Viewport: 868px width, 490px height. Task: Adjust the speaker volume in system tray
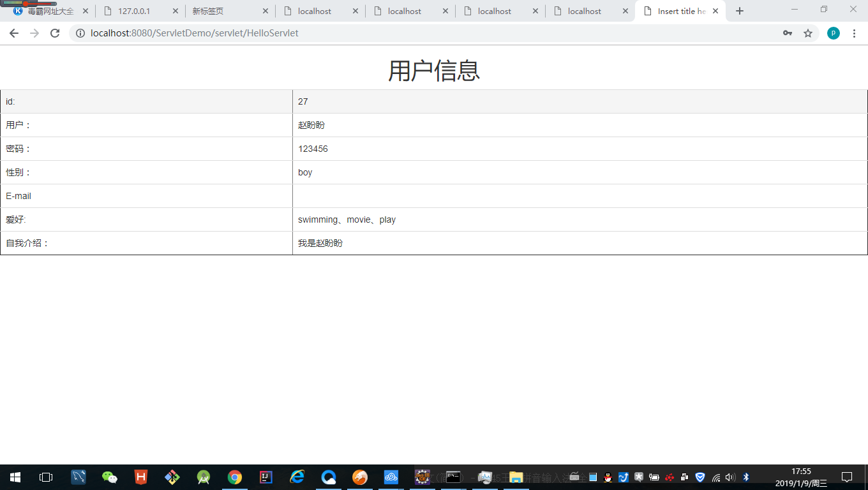(x=730, y=477)
